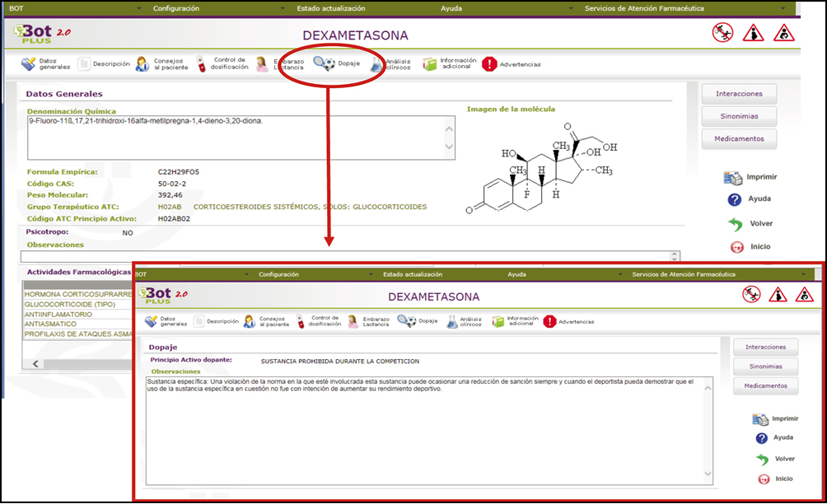Open Servicios de Atención Farmacéutica in lower menu bar

click(683, 274)
